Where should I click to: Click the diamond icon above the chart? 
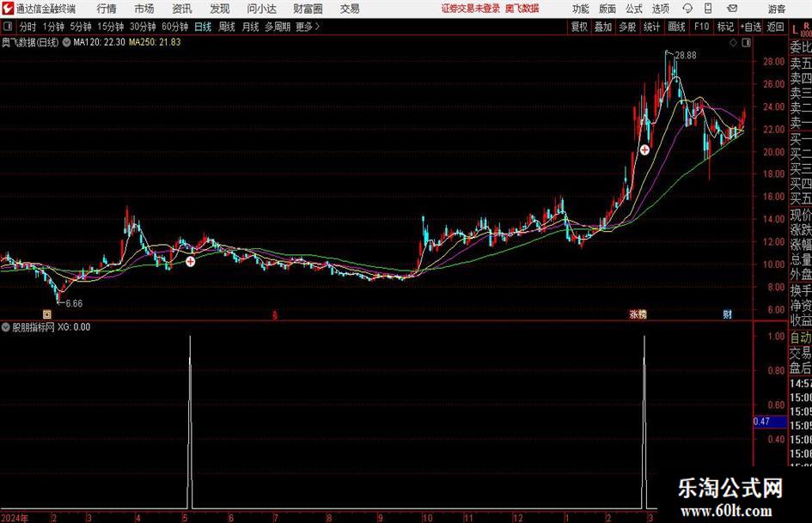pos(733,43)
